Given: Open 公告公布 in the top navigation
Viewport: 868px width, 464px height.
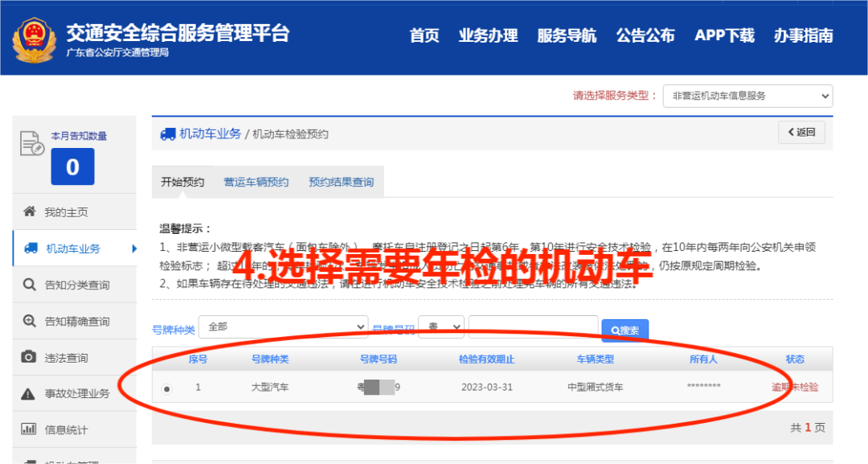Looking at the screenshot, I should pyautogui.click(x=645, y=35).
